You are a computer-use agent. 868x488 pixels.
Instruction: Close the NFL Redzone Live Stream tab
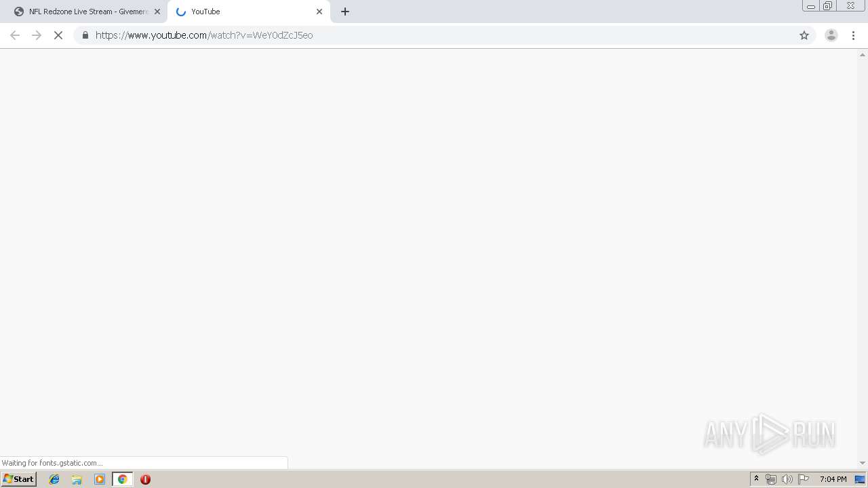157,12
